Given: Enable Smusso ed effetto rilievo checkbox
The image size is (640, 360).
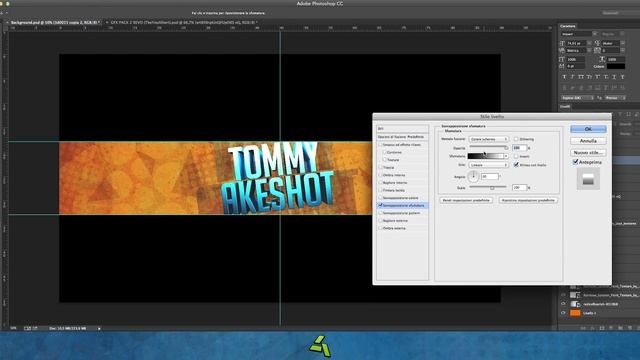Looking at the screenshot, I should 380,144.
